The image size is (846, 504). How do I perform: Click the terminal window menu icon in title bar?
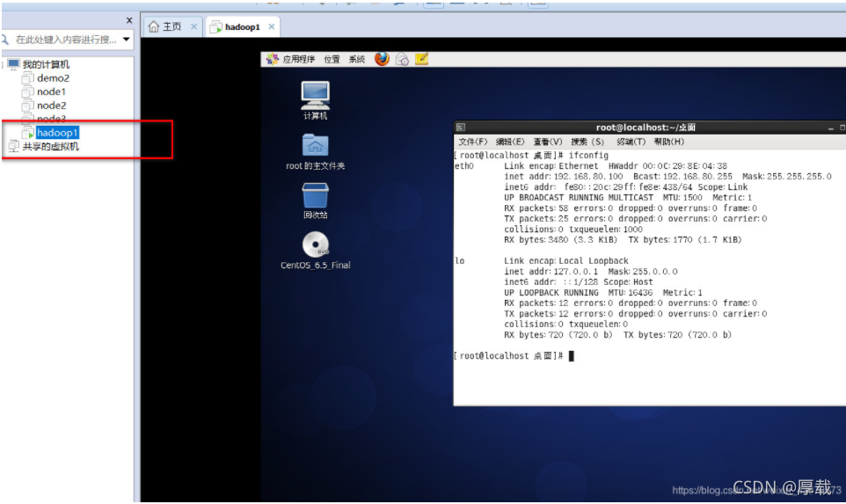pyautogui.click(x=460, y=128)
